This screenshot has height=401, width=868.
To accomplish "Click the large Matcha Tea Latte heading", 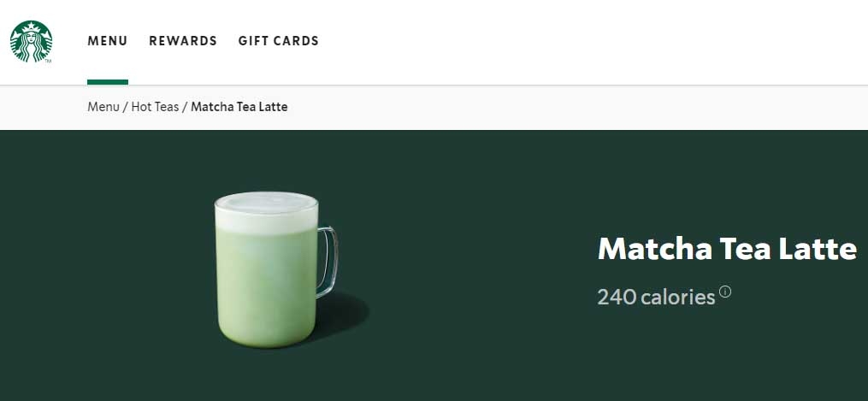I will tap(728, 248).
